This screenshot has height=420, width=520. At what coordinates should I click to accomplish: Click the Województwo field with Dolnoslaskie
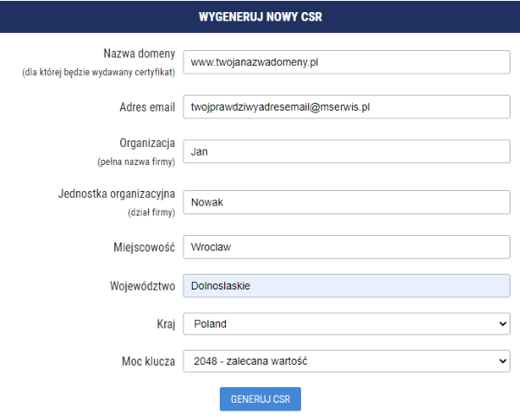(x=347, y=285)
